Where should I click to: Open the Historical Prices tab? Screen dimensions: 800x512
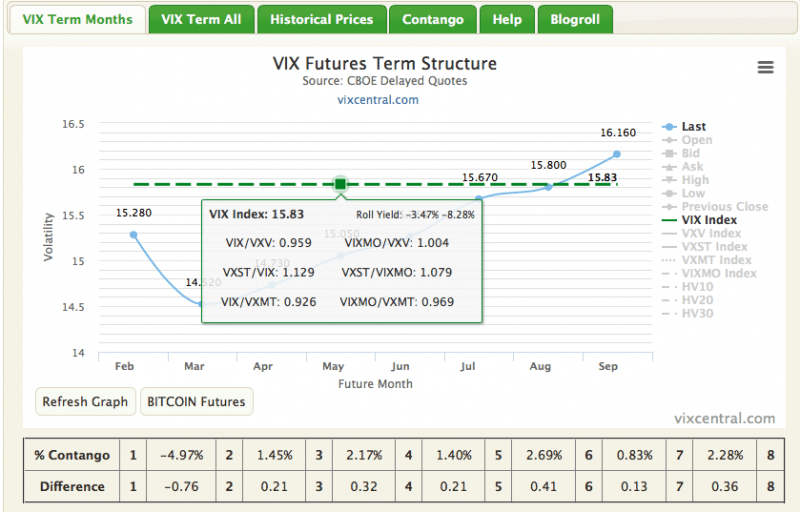click(x=321, y=19)
